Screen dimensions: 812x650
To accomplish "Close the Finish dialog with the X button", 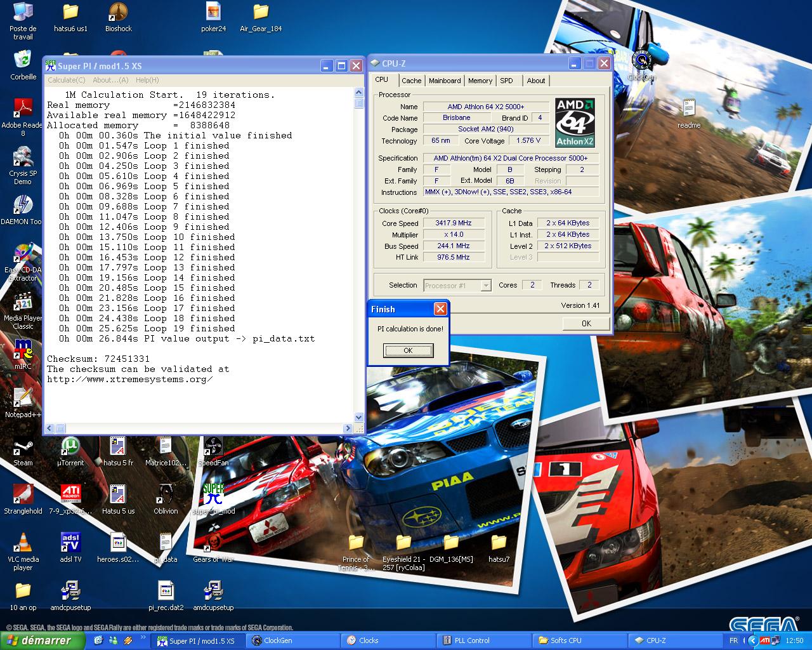I will [x=440, y=308].
